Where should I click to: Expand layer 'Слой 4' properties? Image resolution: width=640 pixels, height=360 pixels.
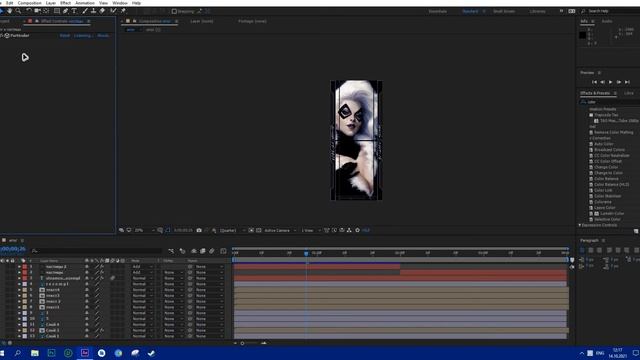pyautogui.click(x=19, y=324)
